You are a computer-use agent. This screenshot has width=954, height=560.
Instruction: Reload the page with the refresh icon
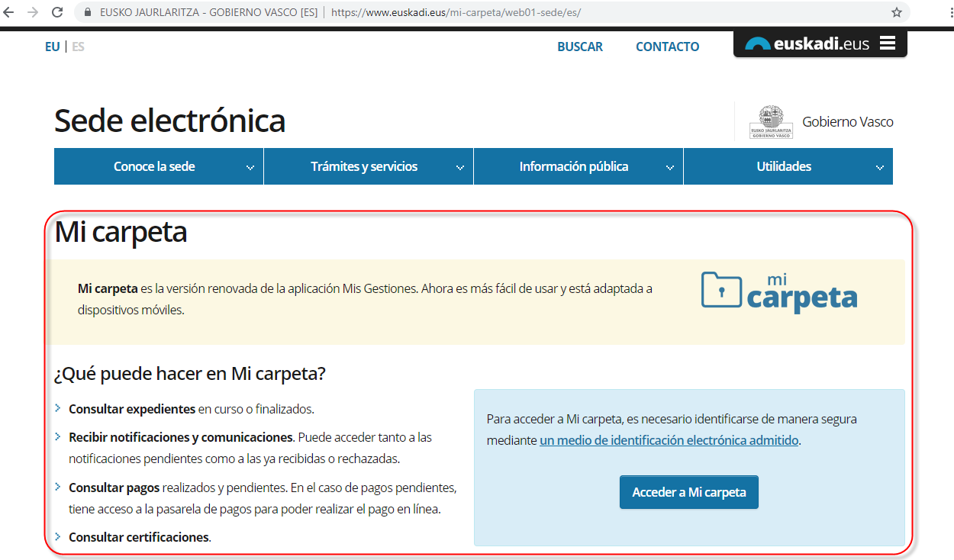(x=57, y=13)
